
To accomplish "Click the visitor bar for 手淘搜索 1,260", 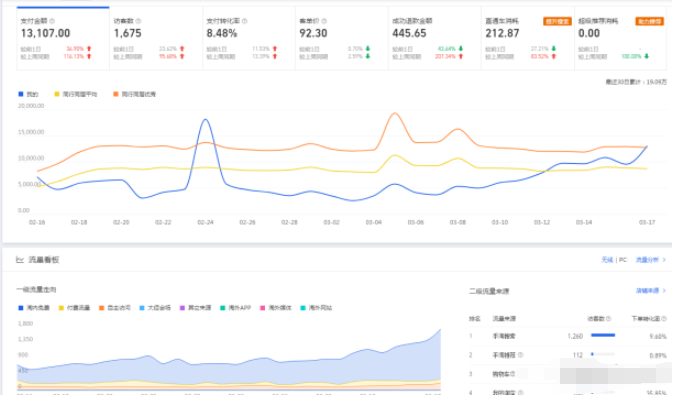I will pyautogui.click(x=603, y=335).
